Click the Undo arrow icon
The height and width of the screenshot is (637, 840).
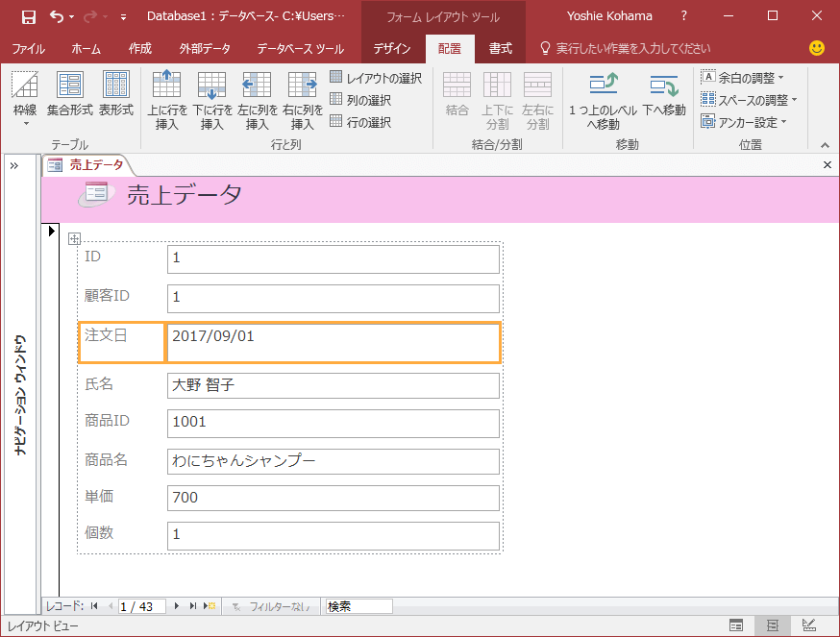pos(57,16)
